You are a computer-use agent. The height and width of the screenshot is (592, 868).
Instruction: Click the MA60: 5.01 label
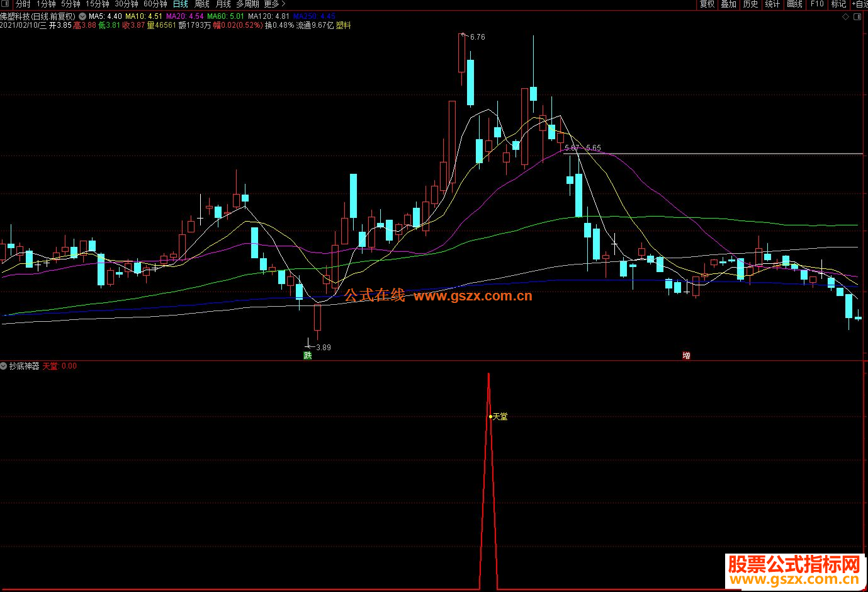225,16
